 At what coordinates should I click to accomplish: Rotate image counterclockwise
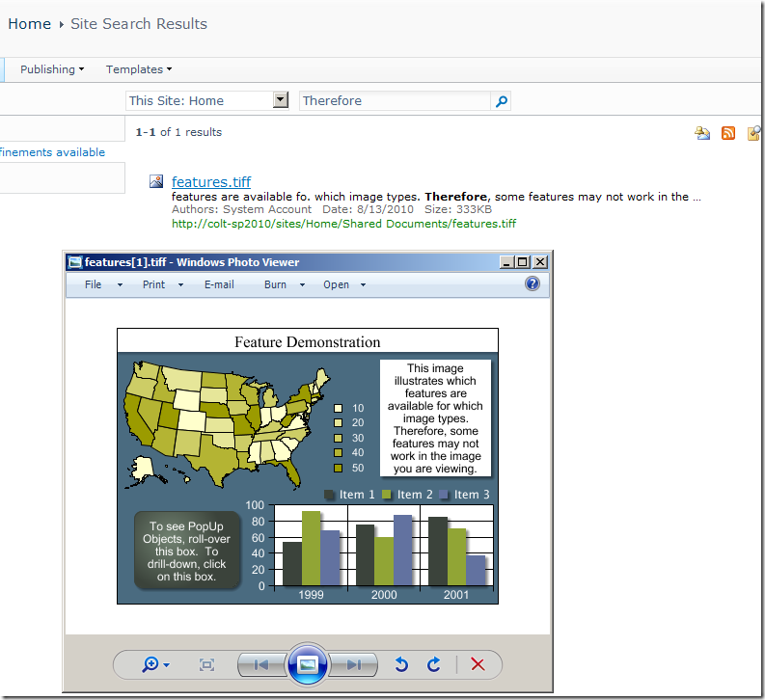[x=402, y=664]
